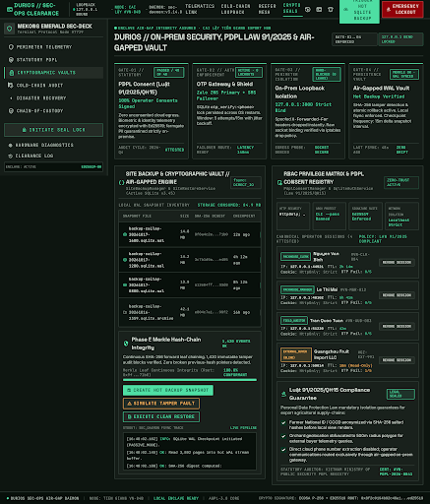
Task: Click the Disaster Recovery arrow icon
Action: (11, 98)
